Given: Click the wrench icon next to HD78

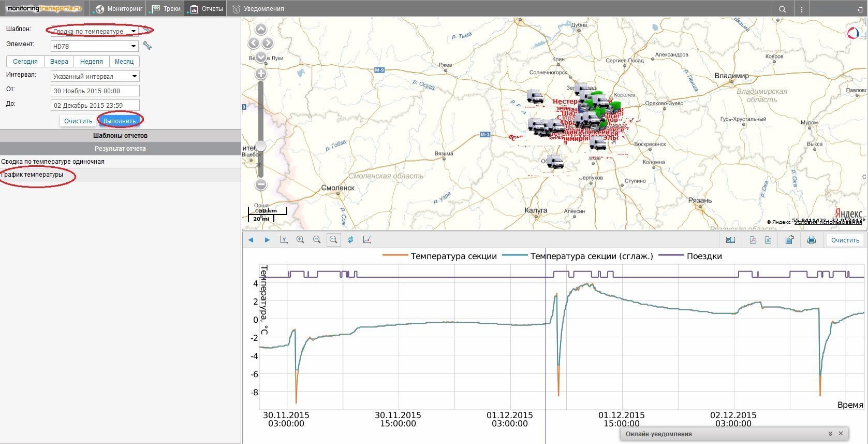Looking at the screenshot, I should tap(148, 46).
